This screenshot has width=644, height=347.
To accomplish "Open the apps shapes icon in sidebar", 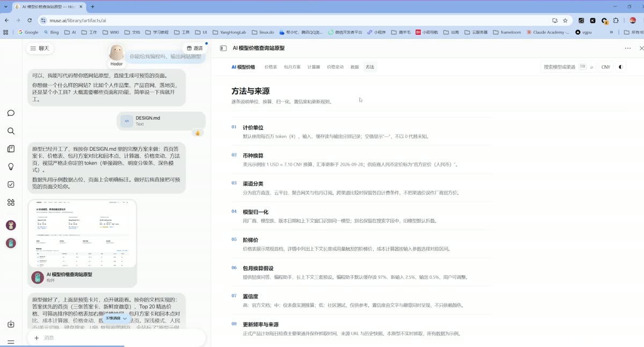I will click(x=11, y=203).
